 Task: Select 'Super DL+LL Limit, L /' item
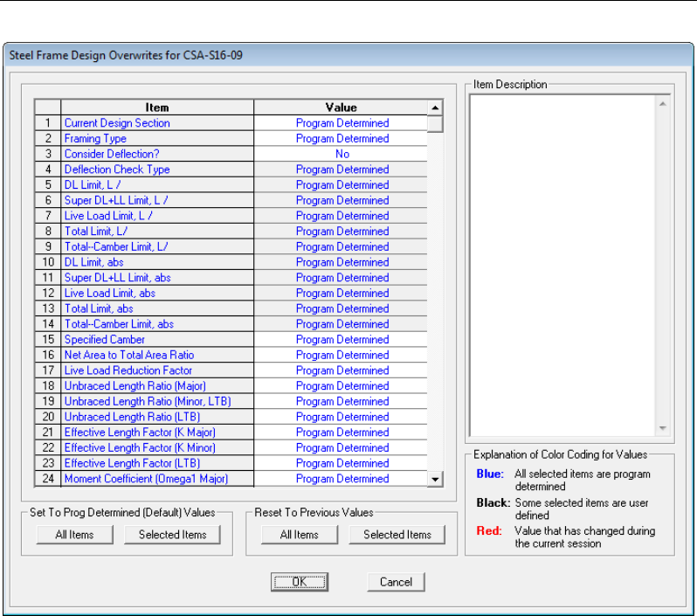tap(157, 200)
